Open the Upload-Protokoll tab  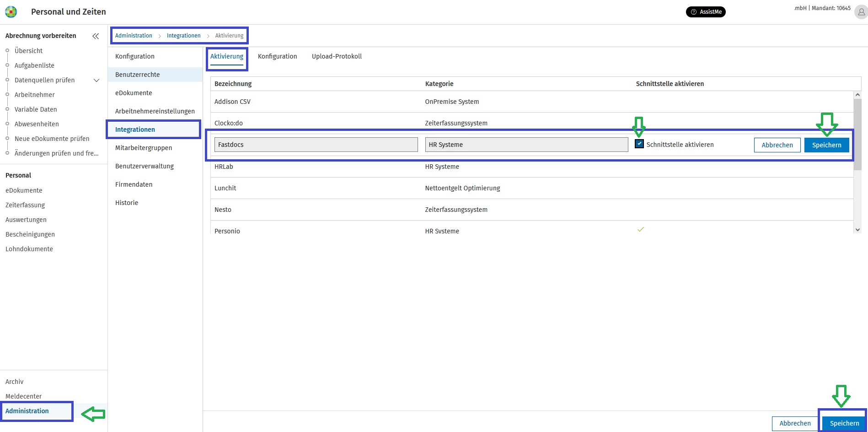pos(337,56)
